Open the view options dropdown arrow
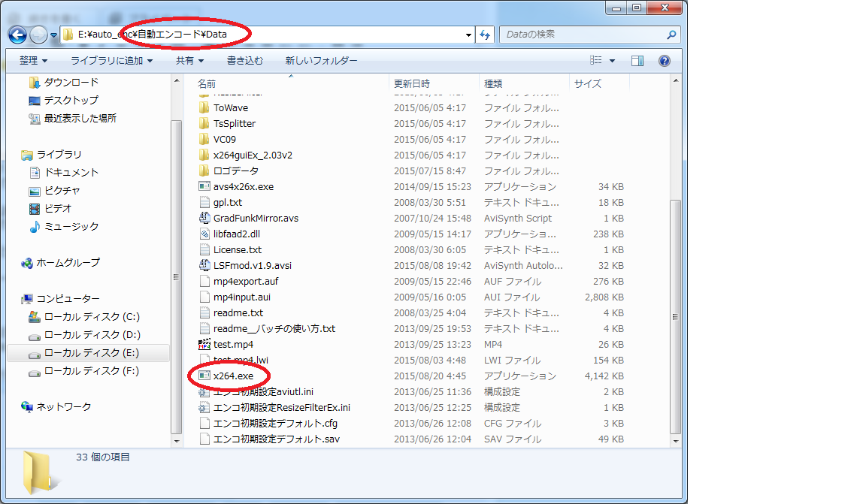 612,61
